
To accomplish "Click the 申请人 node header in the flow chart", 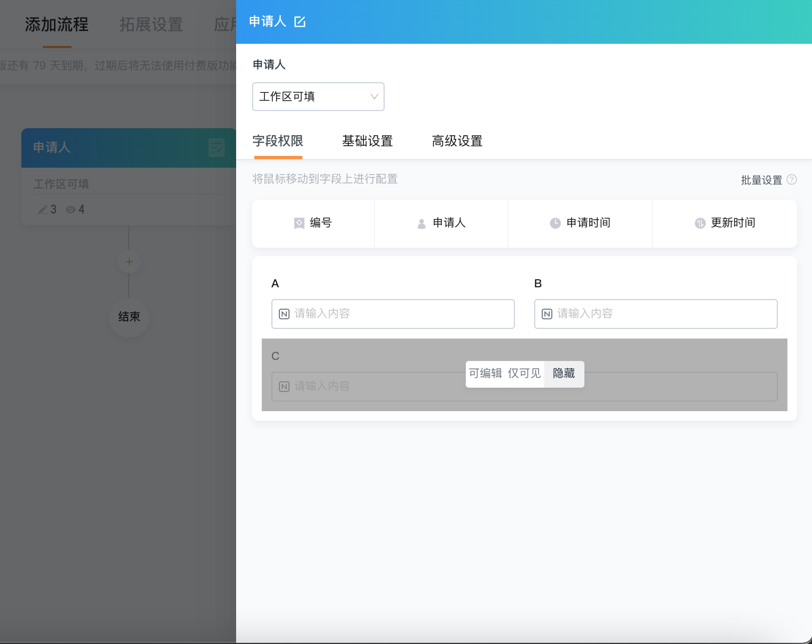I will click(129, 148).
